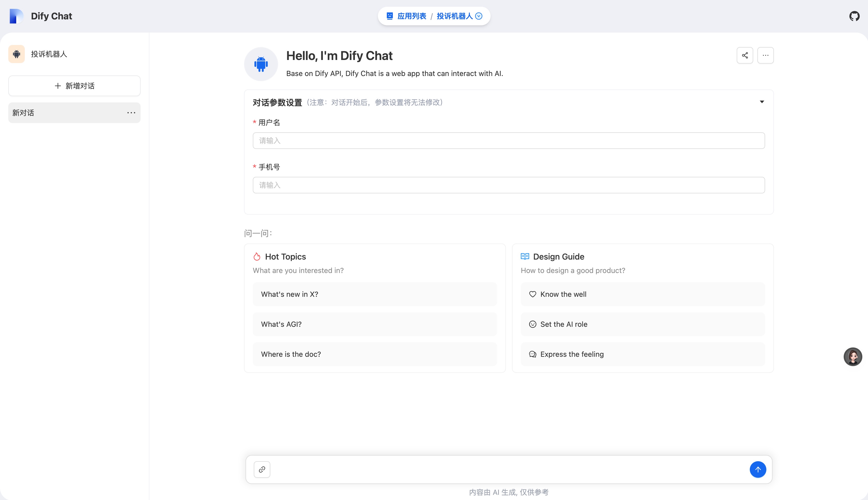Open the 新对话 conversation options menu

pos(131,113)
